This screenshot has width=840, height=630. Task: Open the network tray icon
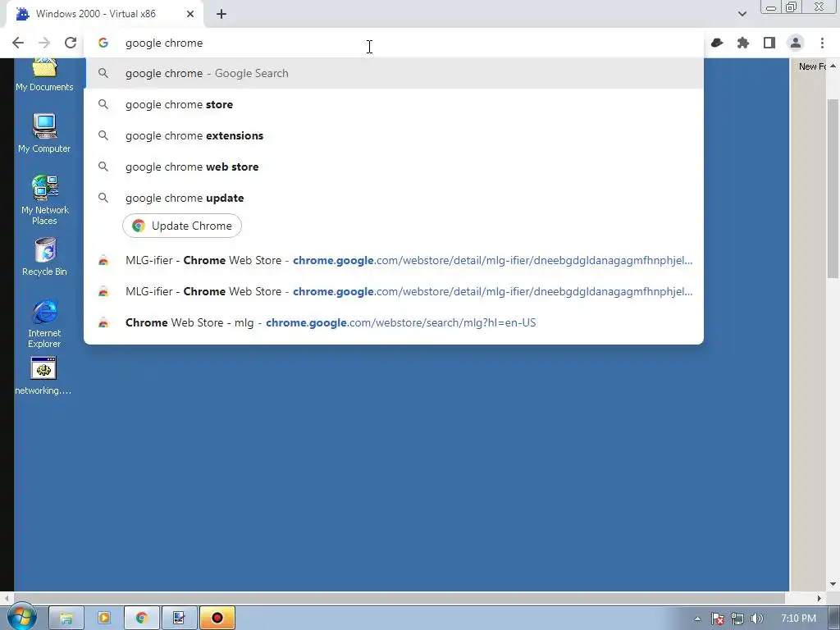pos(737,619)
